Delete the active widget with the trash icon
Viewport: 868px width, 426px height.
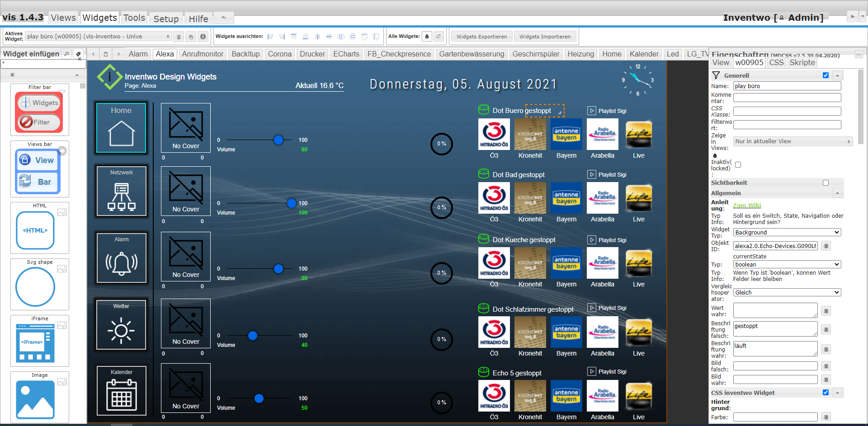[x=179, y=37]
